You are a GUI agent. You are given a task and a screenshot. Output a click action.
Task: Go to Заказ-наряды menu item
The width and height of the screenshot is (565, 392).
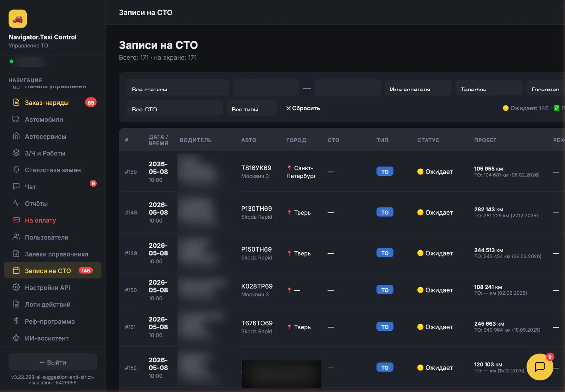coord(53,102)
